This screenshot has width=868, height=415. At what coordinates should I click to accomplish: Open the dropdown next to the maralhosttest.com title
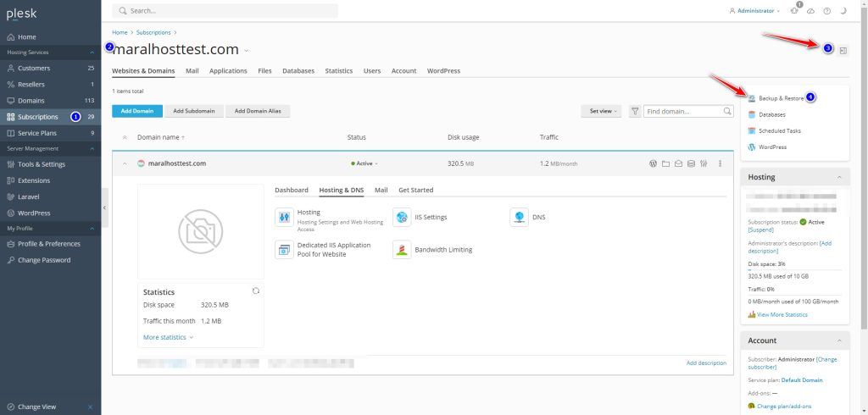click(x=247, y=50)
